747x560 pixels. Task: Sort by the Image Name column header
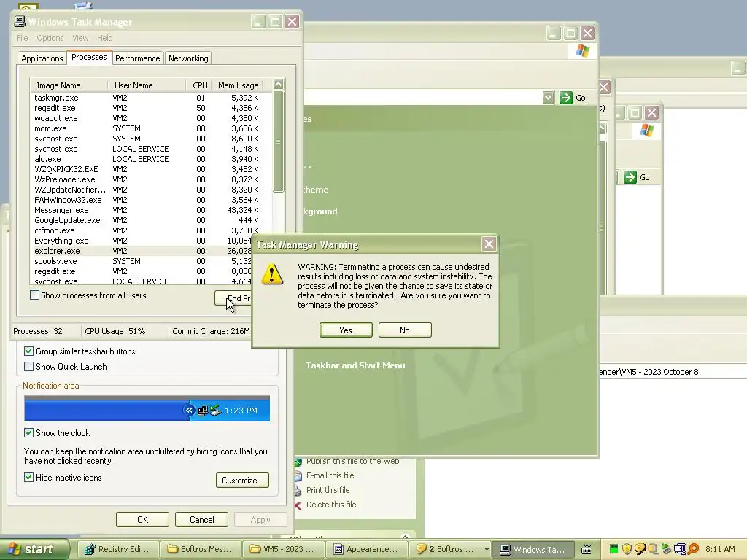(x=69, y=85)
